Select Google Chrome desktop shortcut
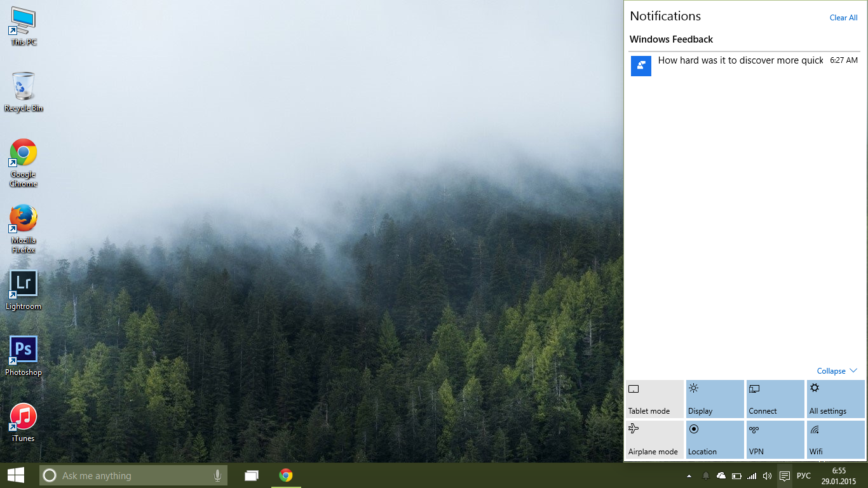 coord(24,163)
